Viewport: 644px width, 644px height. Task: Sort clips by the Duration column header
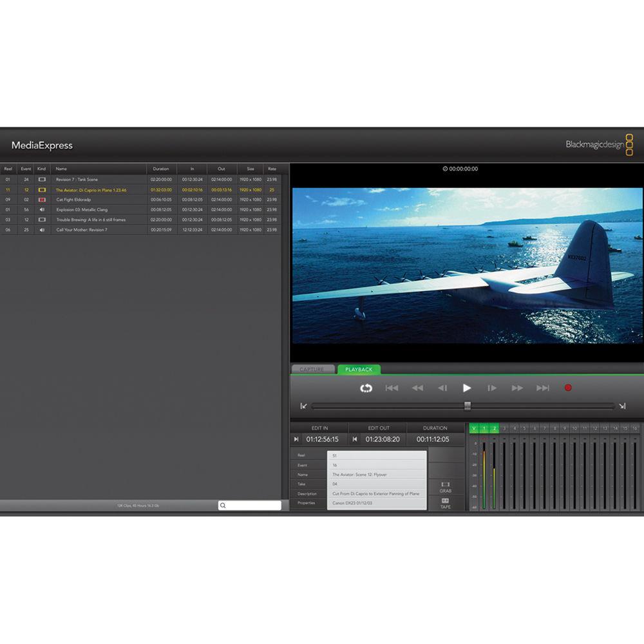point(162,169)
